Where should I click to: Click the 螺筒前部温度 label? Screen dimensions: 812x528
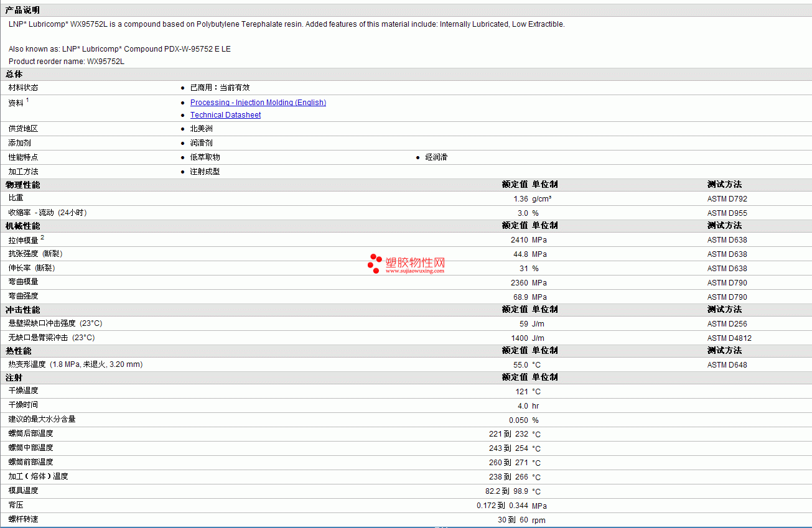point(30,462)
